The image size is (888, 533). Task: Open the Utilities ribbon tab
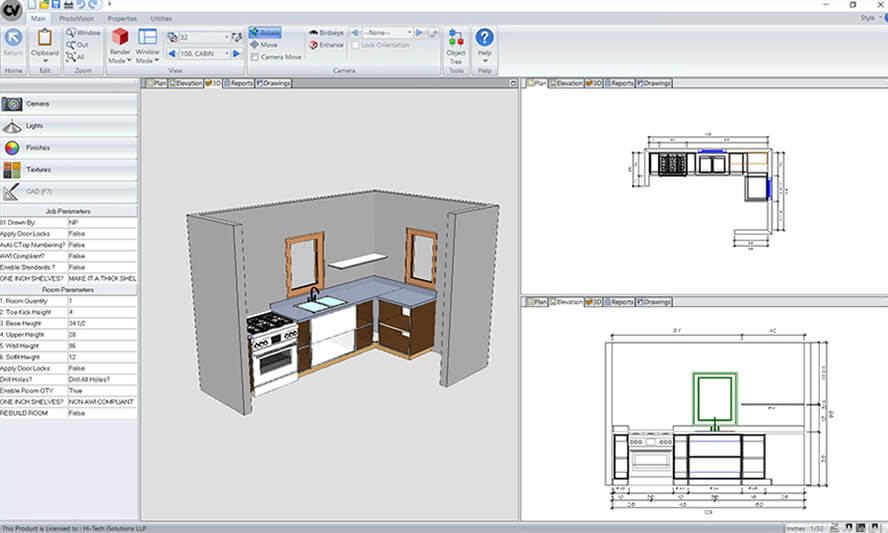[x=160, y=19]
